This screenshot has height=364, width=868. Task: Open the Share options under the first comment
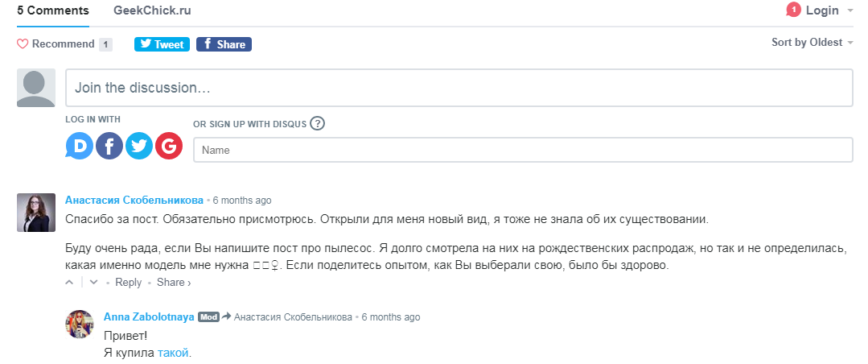coord(174,282)
